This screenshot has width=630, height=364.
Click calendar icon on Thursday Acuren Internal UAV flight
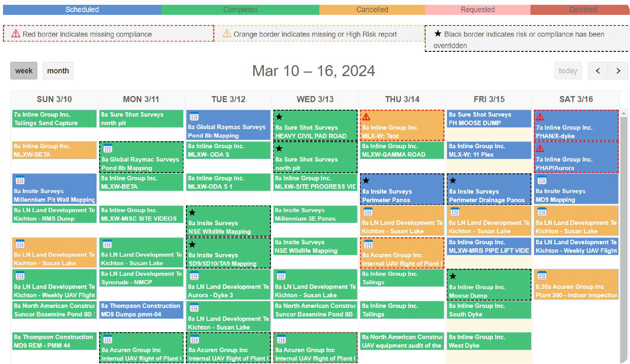point(368,244)
